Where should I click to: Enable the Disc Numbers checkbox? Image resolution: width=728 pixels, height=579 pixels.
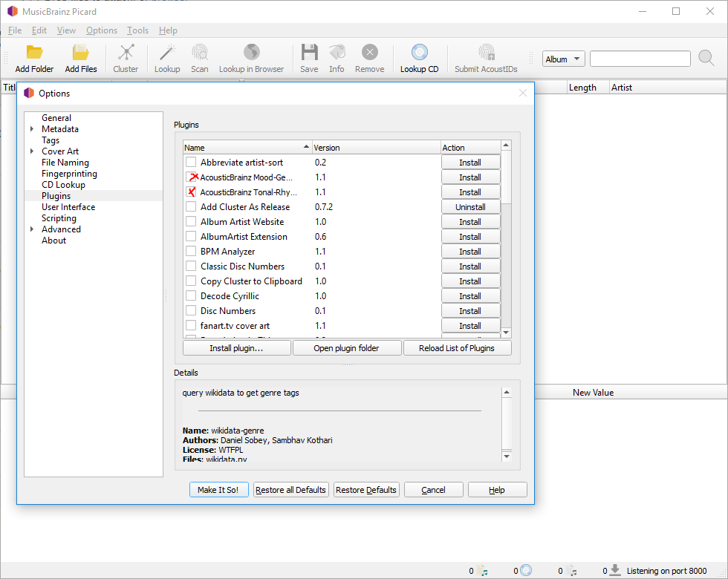(x=191, y=311)
